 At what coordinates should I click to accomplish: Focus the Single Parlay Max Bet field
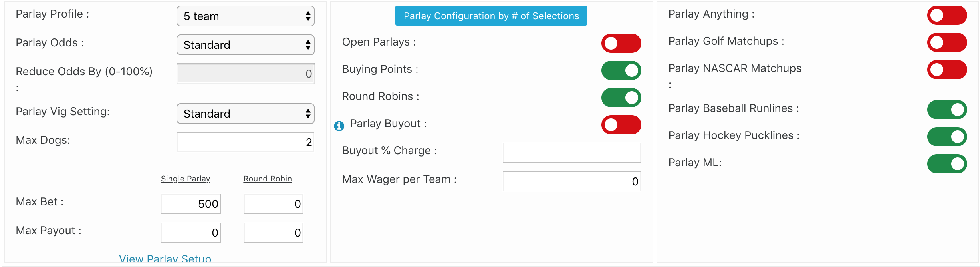[x=190, y=204]
